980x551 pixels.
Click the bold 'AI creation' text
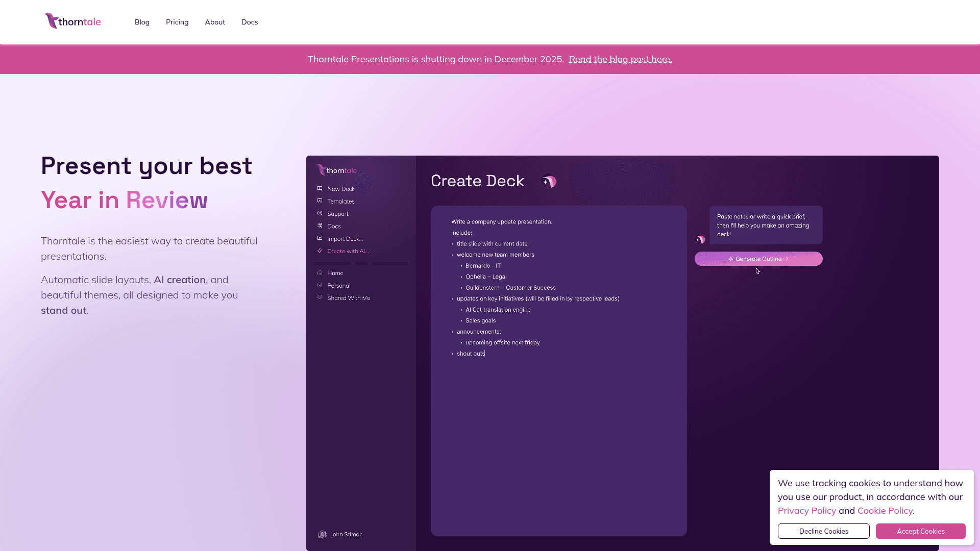[x=180, y=280]
